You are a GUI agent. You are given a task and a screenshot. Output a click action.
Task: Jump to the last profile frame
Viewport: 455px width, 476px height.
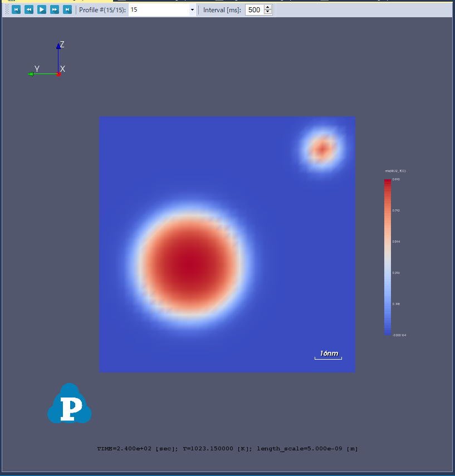click(67, 9)
